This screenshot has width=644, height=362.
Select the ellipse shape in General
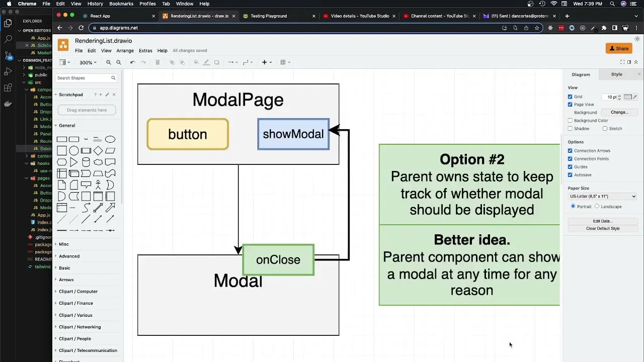tap(110, 139)
